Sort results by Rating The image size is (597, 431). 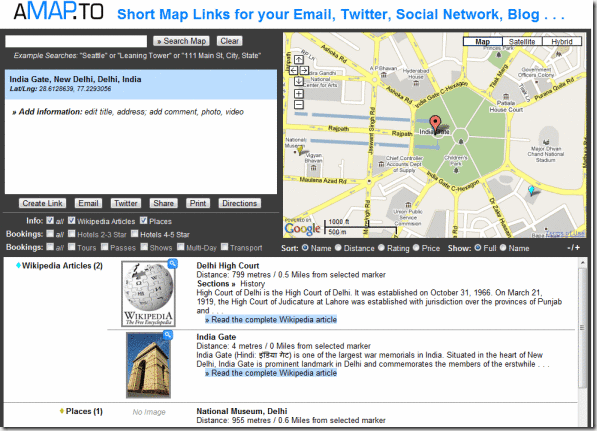(x=382, y=248)
